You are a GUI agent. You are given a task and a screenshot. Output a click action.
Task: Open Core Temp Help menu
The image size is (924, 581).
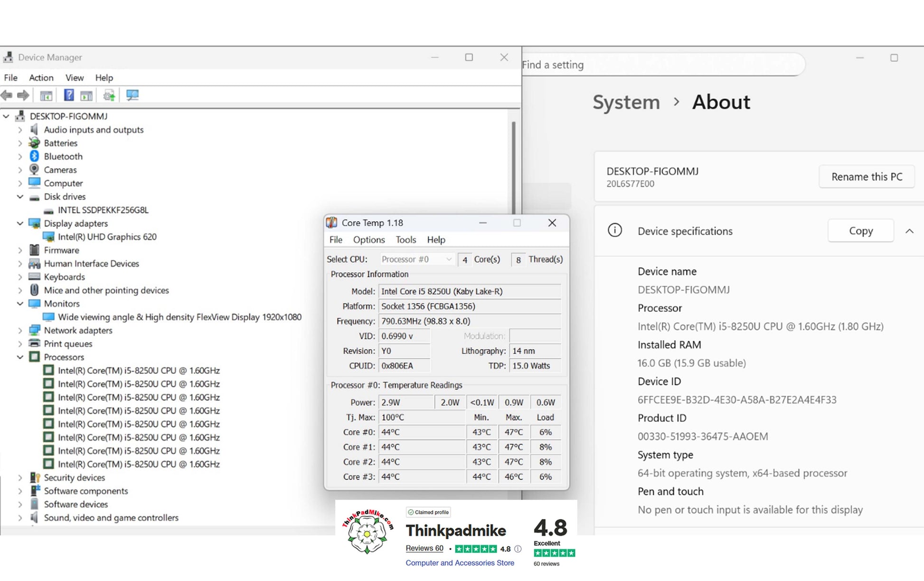pyautogui.click(x=436, y=240)
